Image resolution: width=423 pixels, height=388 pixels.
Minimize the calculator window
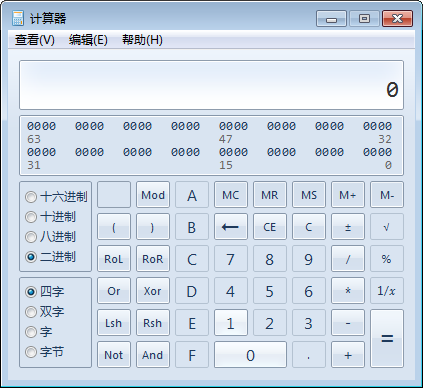click(x=331, y=18)
